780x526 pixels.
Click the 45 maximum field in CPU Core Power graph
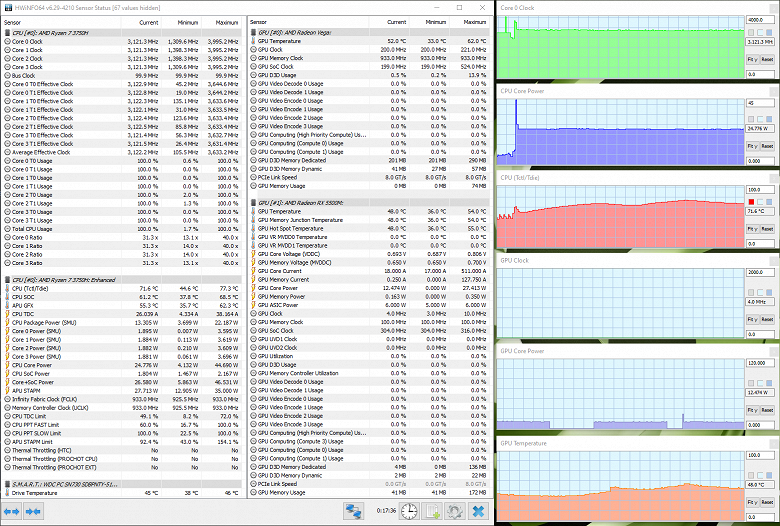pyautogui.click(x=760, y=104)
